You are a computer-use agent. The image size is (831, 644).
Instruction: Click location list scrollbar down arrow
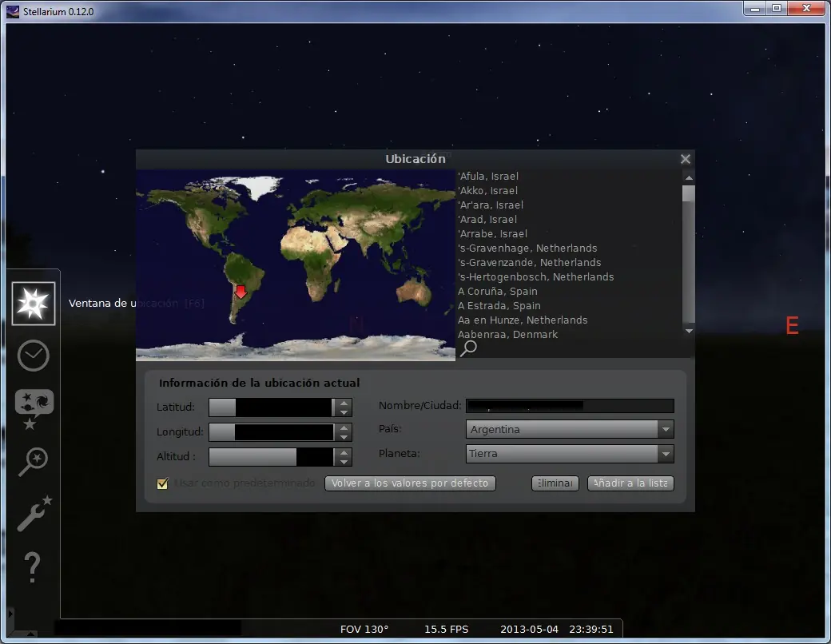(x=689, y=332)
